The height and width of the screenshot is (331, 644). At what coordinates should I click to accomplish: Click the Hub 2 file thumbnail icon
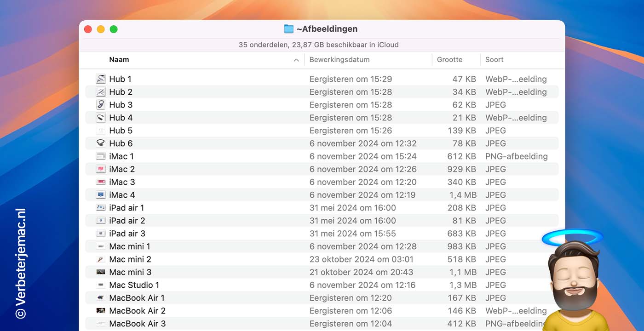coord(101,92)
